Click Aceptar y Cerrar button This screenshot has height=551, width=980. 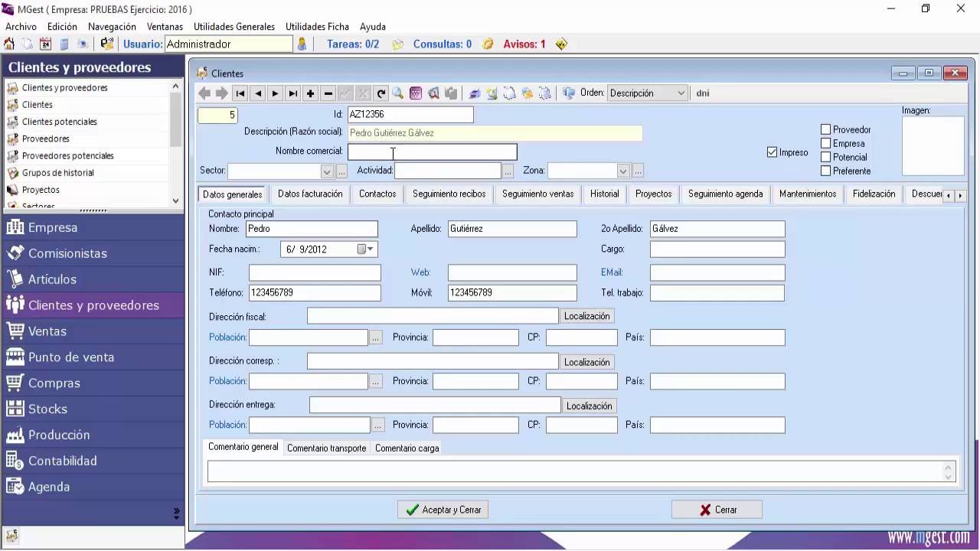(x=443, y=510)
